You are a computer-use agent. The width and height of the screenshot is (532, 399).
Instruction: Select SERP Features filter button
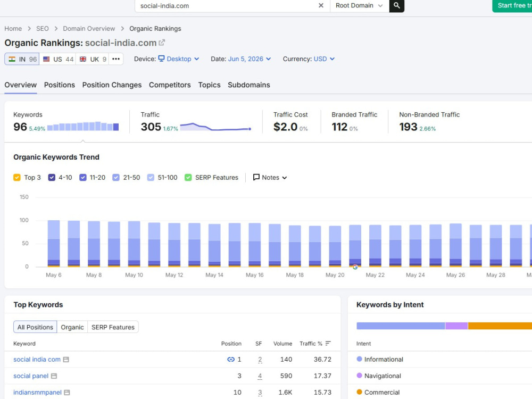tap(113, 327)
